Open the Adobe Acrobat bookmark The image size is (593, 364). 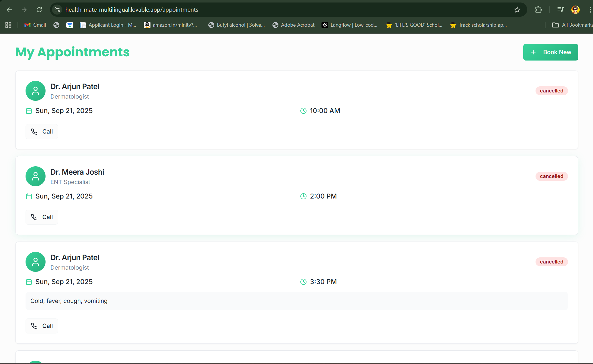(293, 25)
